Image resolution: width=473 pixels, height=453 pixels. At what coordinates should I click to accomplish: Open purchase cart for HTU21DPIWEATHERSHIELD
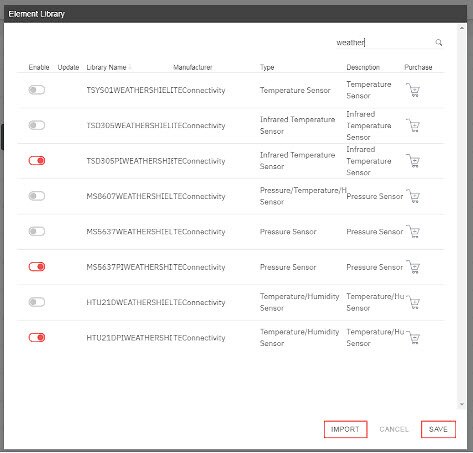(x=413, y=337)
